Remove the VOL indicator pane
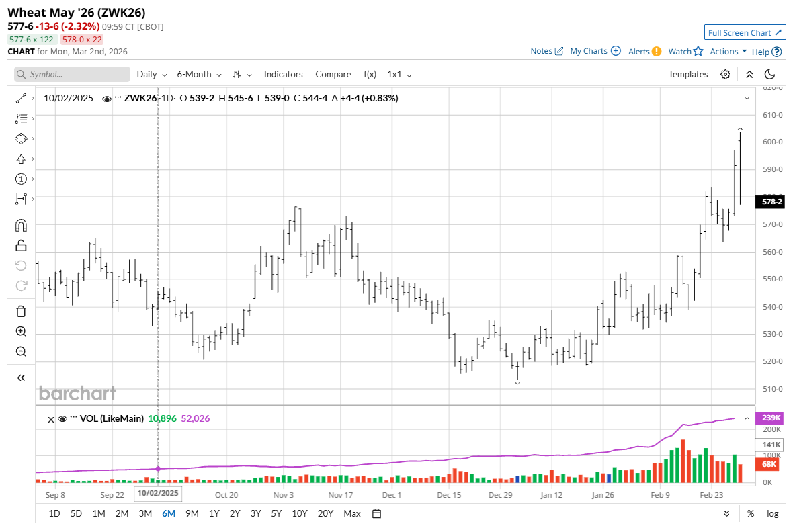Viewport: 795px width, 532px height. (x=50, y=420)
